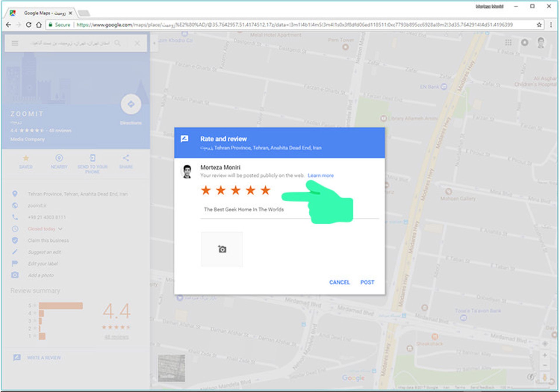Open Chrome three-dot menu
Screen dimensions: 560x392
[x=551, y=25]
